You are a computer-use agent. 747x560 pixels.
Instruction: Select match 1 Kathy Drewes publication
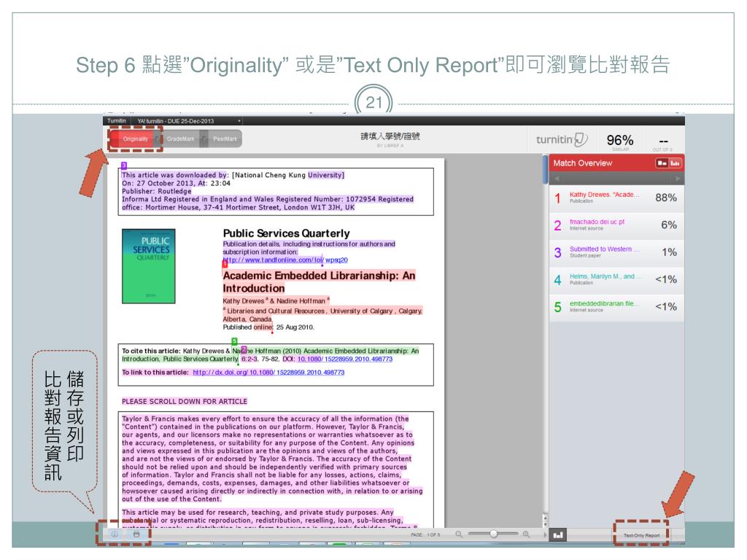(616, 198)
